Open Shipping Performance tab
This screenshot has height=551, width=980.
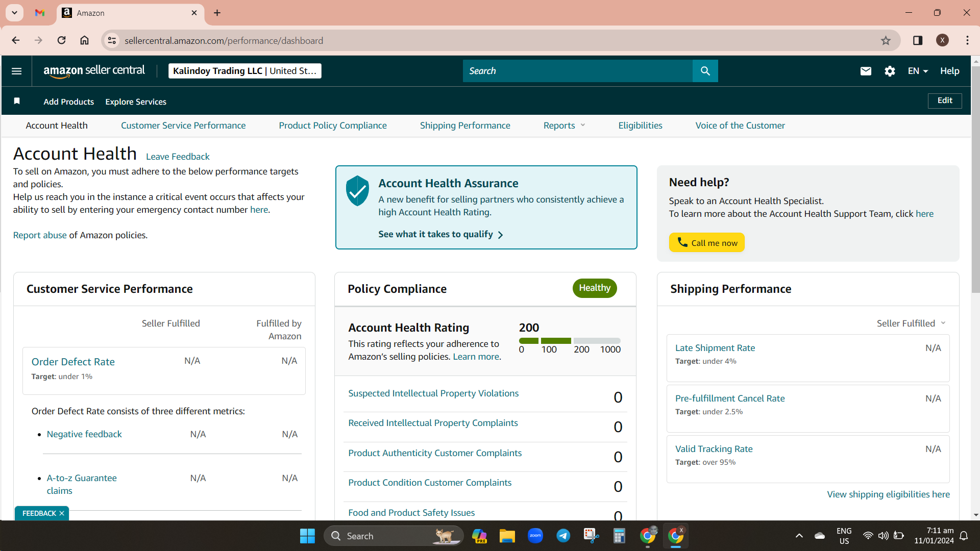point(465,126)
